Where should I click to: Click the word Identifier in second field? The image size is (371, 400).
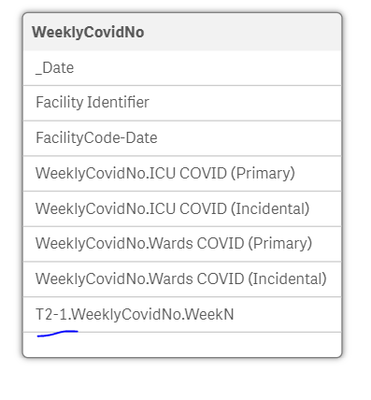118,102
